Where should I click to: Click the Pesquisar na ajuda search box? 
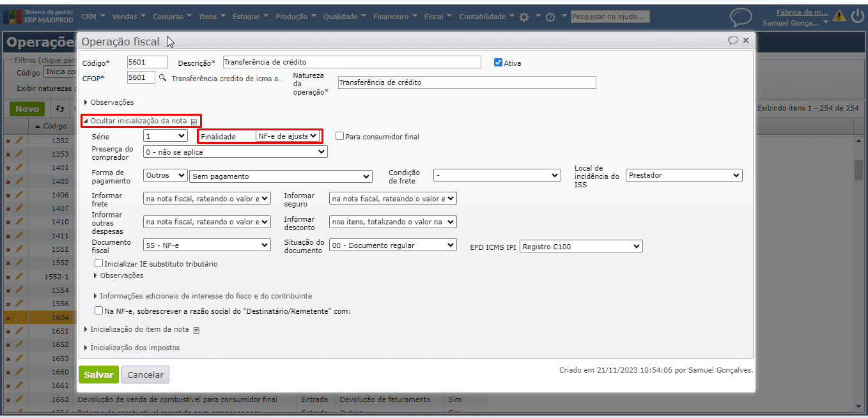pyautogui.click(x=610, y=17)
